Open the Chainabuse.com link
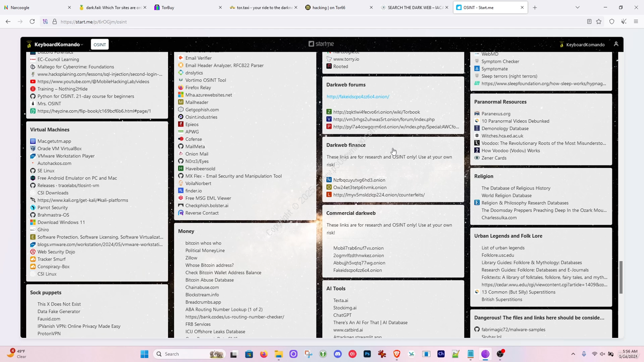Viewport: 644px width, 362px height. tap(202, 288)
